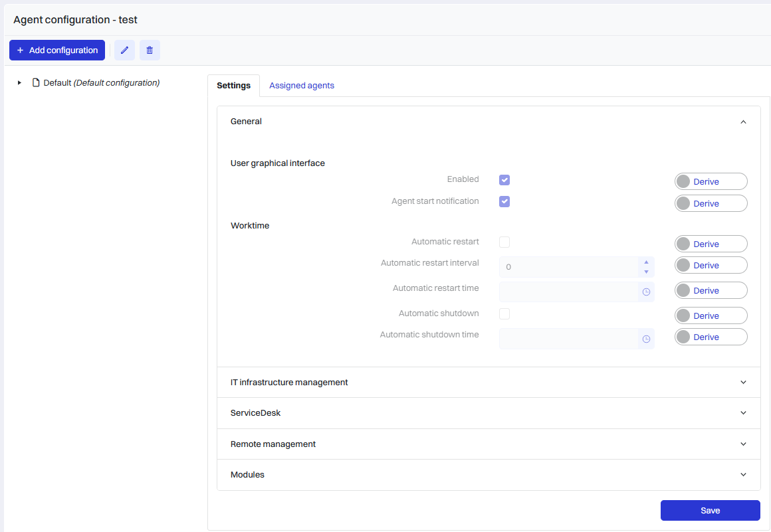Collapse the General section chevron

point(743,122)
